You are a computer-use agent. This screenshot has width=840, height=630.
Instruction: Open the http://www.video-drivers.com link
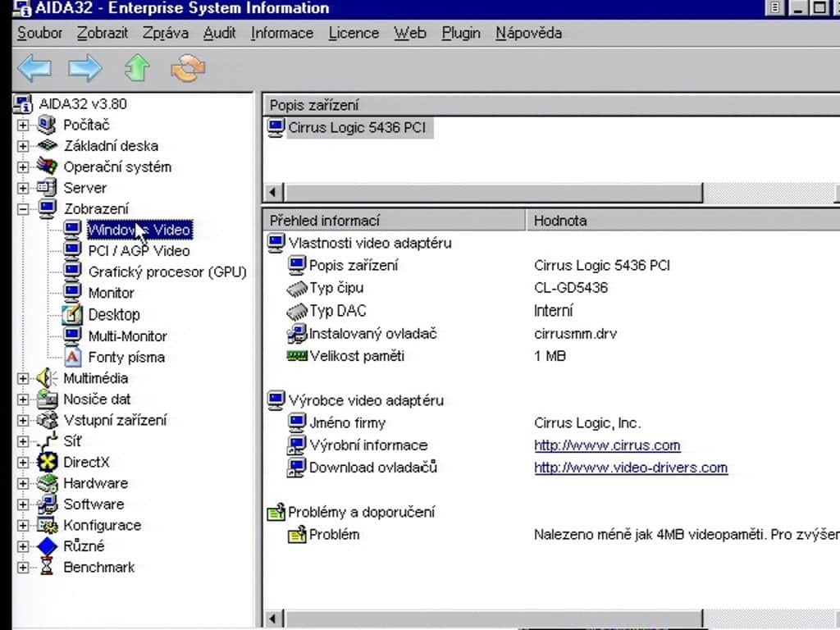click(631, 468)
